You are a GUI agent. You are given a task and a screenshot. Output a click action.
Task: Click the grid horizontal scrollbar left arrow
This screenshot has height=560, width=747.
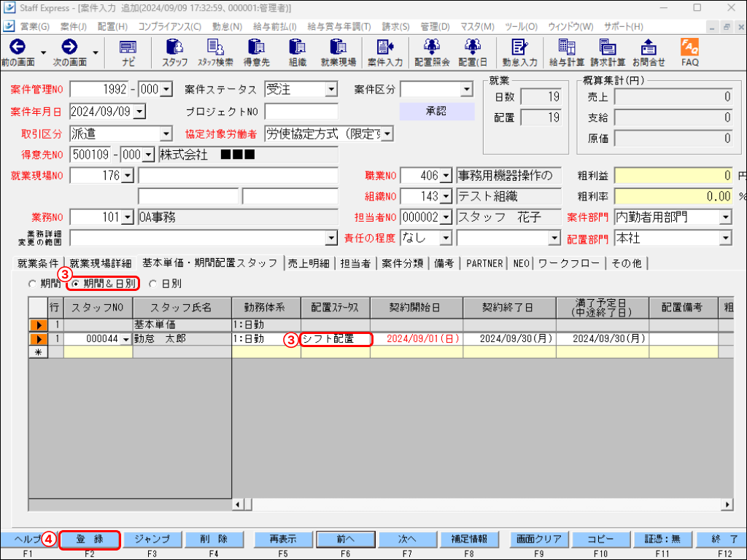[x=239, y=505]
